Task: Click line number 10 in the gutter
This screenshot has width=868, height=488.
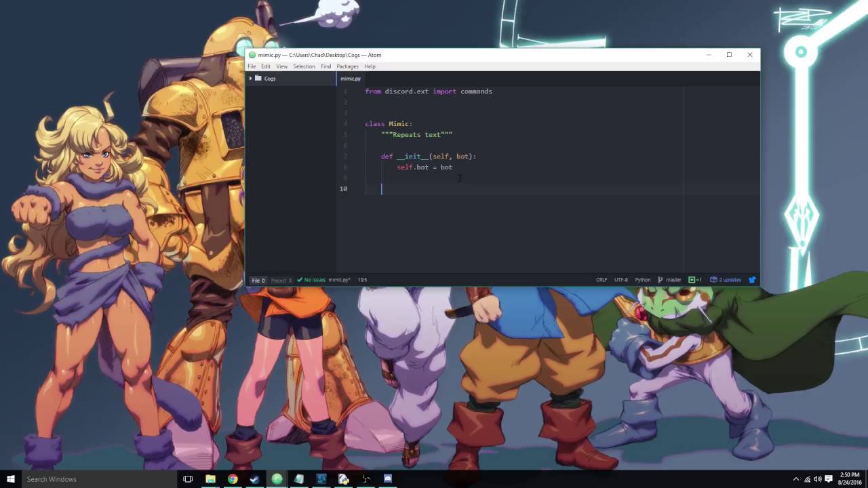Action: click(343, 189)
